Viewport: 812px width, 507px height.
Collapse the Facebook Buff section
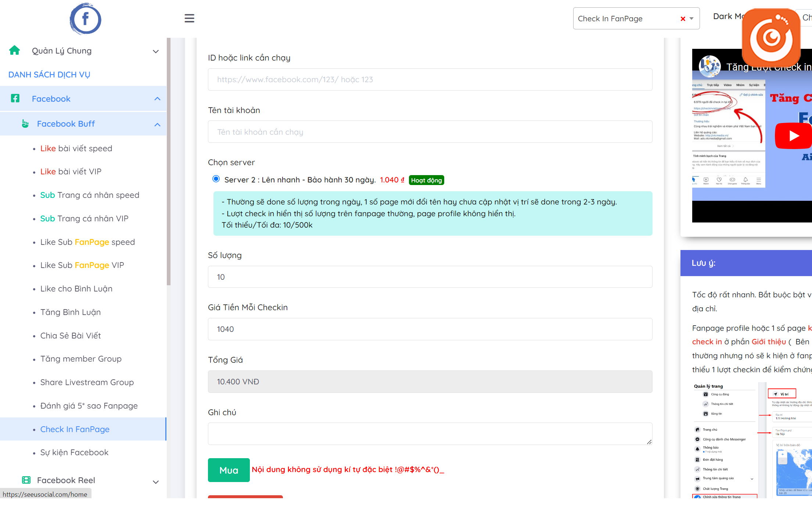point(157,124)
